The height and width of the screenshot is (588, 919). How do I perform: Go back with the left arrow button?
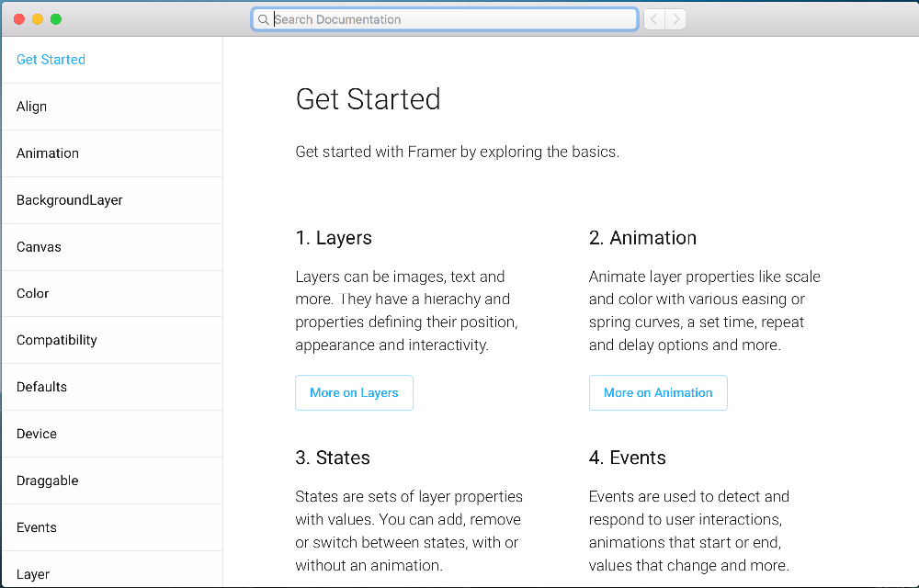click(654, 19)
